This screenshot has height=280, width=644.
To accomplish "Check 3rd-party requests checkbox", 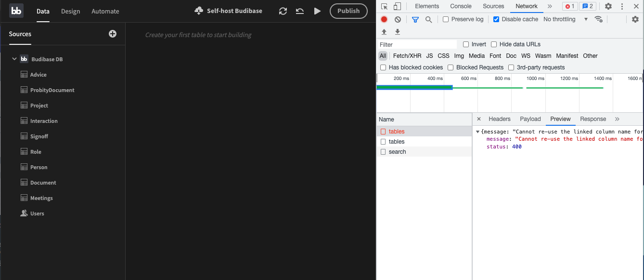I will click(x=511, y=67).
